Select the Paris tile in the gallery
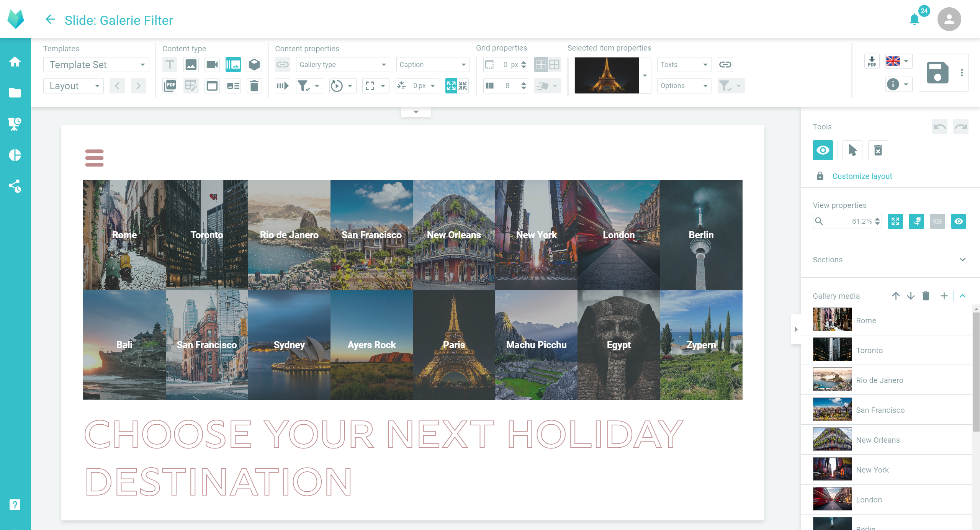 [x=454, y=345]
